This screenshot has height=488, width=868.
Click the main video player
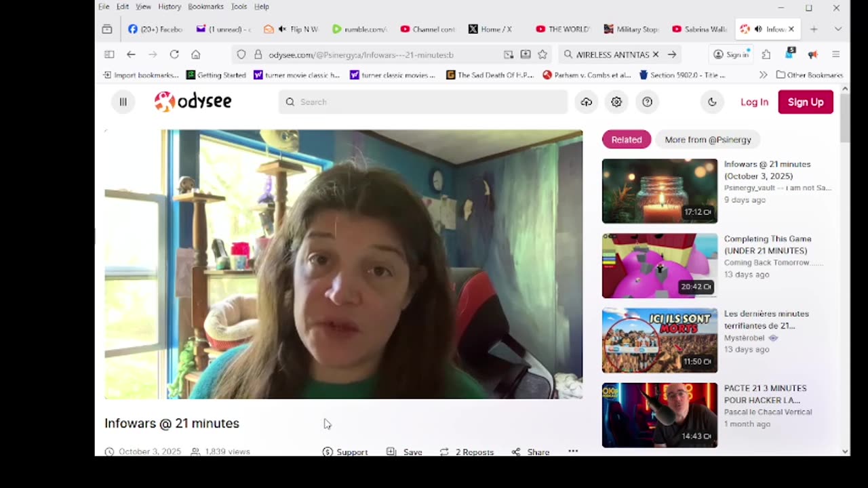(x=343, y=264)
